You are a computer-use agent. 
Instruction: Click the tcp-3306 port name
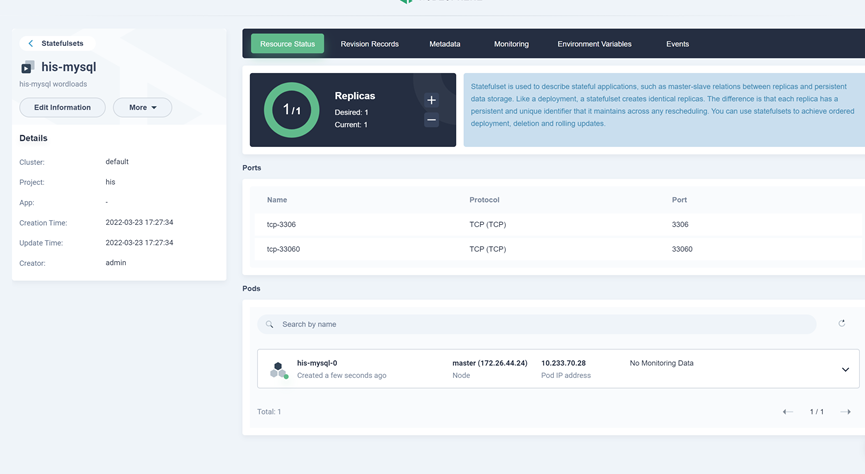coord(281,225)
